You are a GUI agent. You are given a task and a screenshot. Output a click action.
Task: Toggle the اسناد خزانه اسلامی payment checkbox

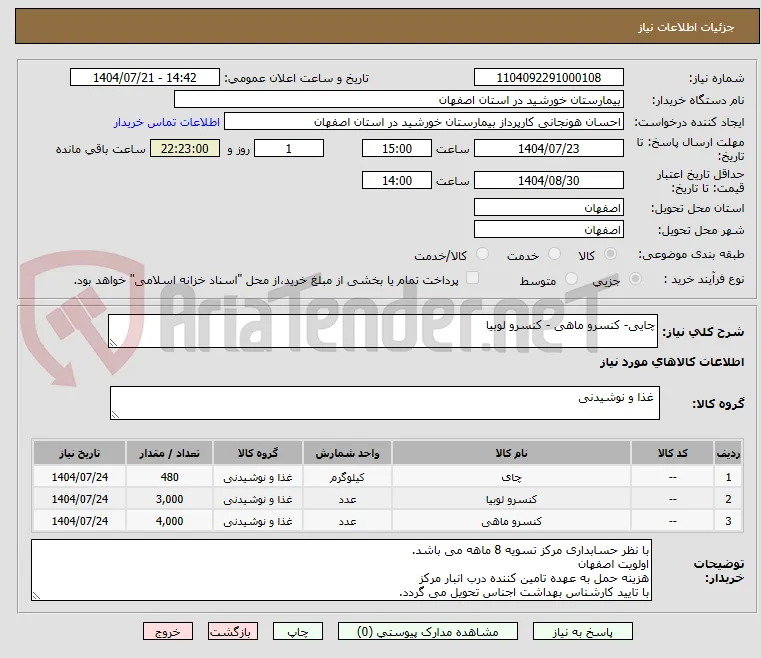pos(472,278)
